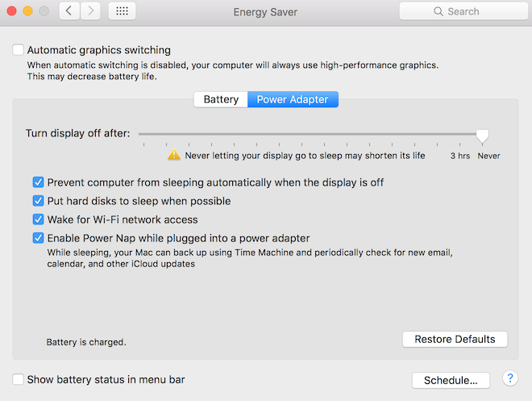The height and width of the screenshot is (401, 532).
Task: Turn off Enable Power Nap checkbox
Action: tap(39, 238)
